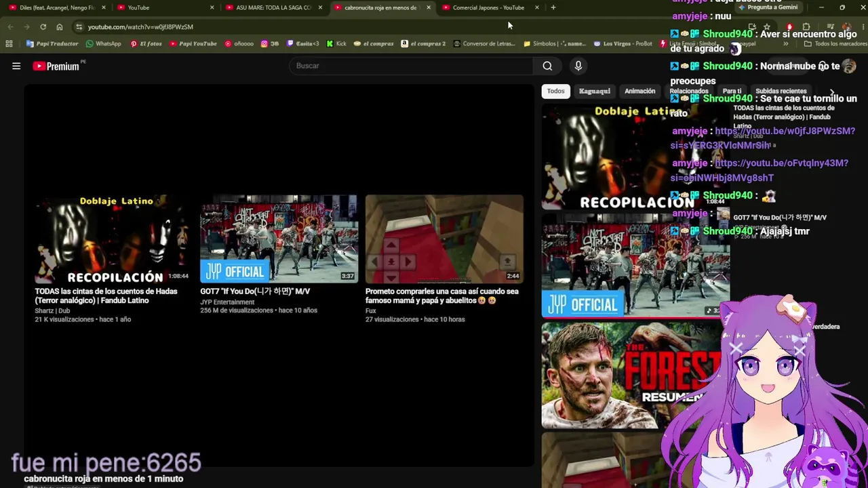This screenshot has width=868, height=488.
Task: Open the 'Conversor de Letras' bookmark
Action: (484, 43)
